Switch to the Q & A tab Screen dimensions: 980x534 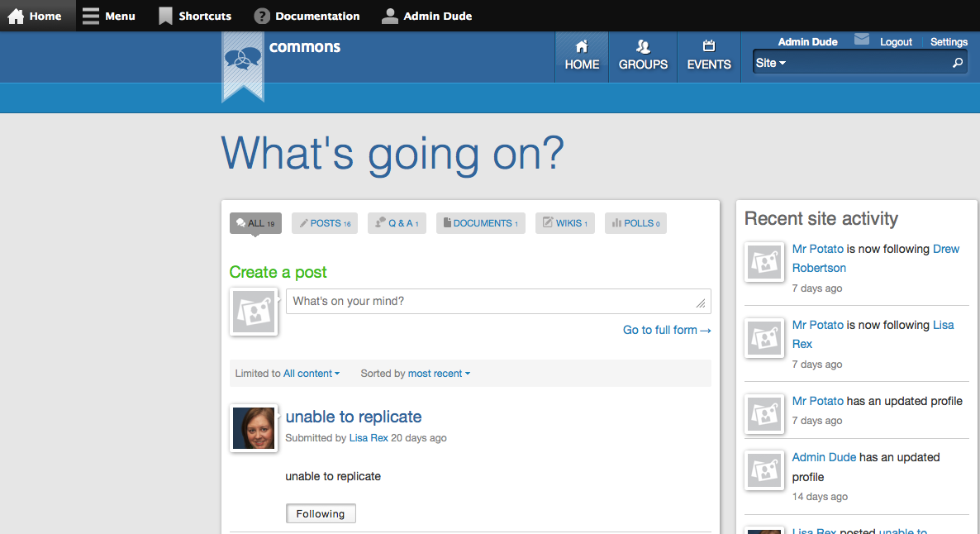pyautogui.click(x=397, y=223)
